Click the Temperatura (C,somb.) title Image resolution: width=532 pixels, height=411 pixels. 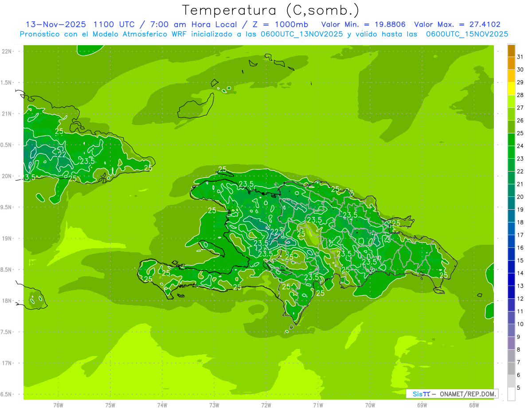271,10
